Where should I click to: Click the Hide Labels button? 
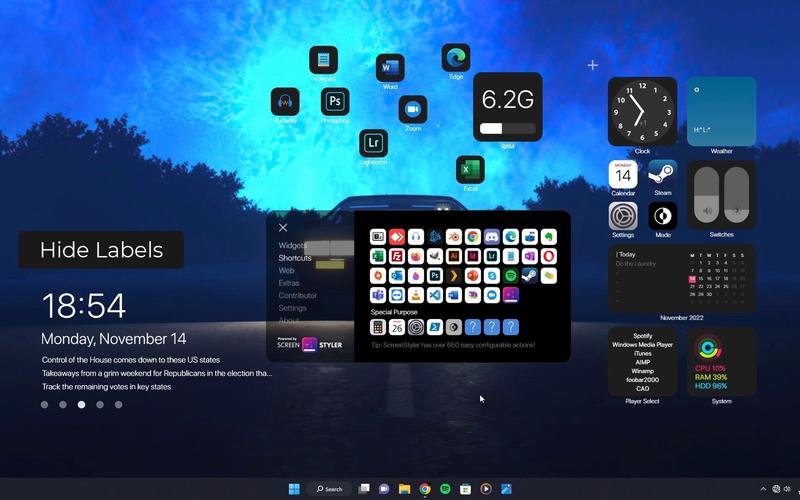pos(102,249)
